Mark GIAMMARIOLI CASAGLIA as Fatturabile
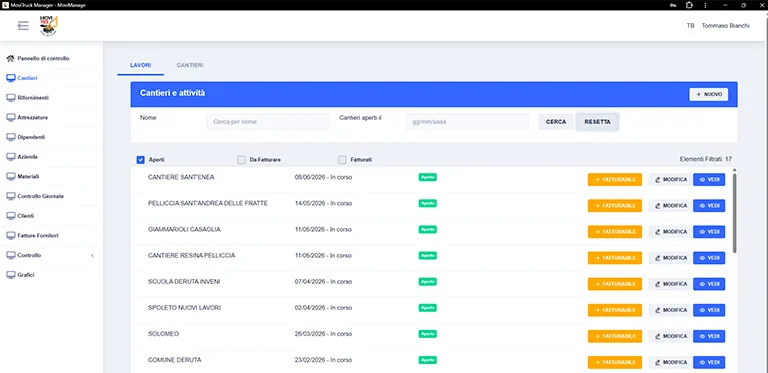 click(615, 232)
